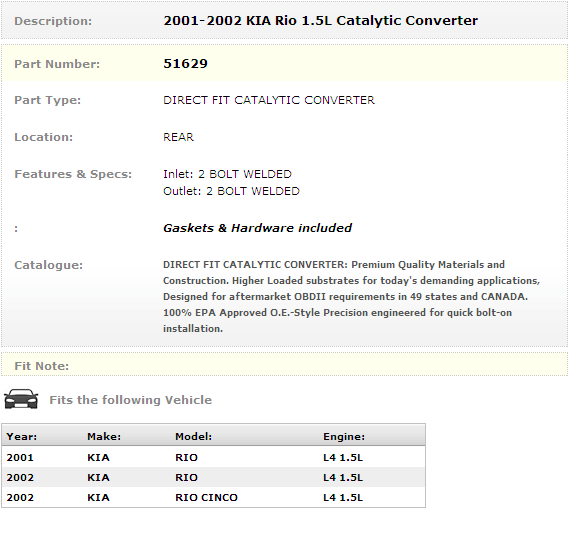Click the Catalogue description paragraph

(352, 296)
